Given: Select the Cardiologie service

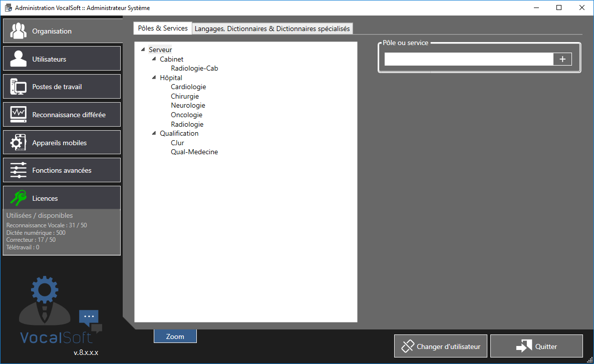Looking at the screenshot, I should pyautogui.click(x=188, y=87).
